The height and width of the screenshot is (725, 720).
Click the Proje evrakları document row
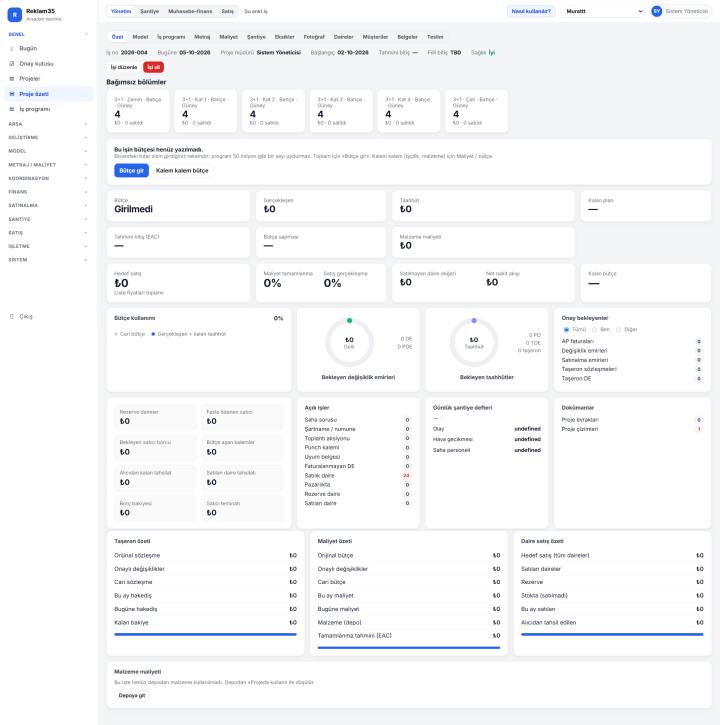[632, 420]
